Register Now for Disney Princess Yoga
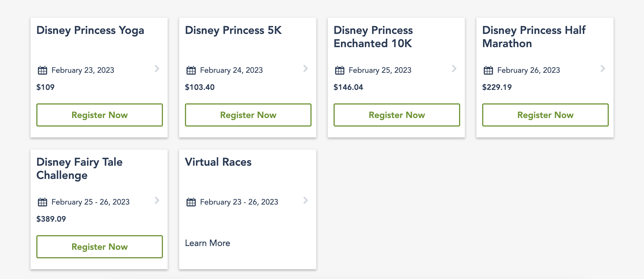644x279 pixels. coord(100,115)
